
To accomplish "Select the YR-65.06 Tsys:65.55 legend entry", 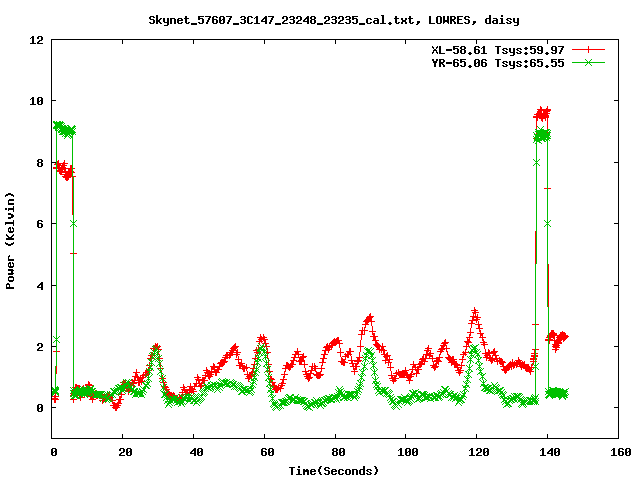I will [x=498, y=63].
